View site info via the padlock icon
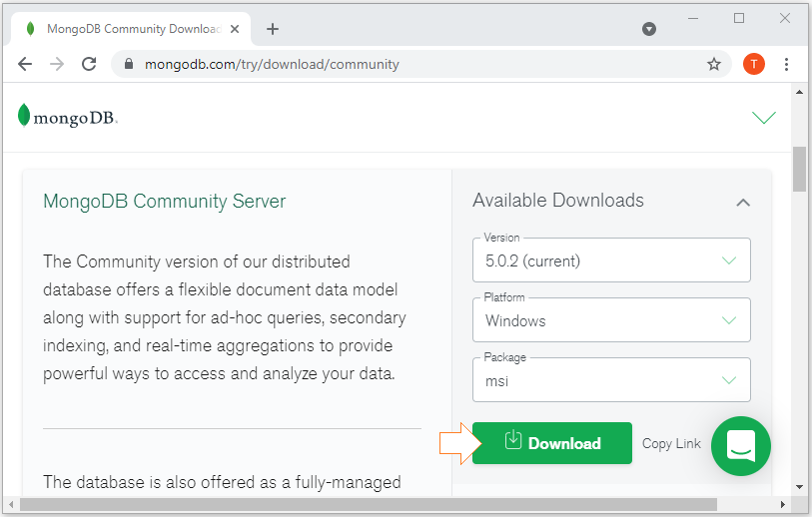The image size is (812, 517). (x=129, y=64)
